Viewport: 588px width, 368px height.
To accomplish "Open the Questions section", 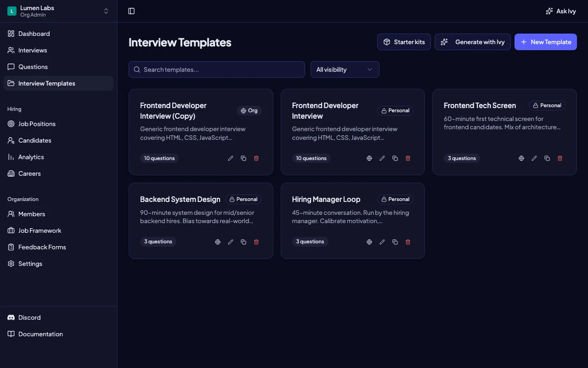I will 59,67.
